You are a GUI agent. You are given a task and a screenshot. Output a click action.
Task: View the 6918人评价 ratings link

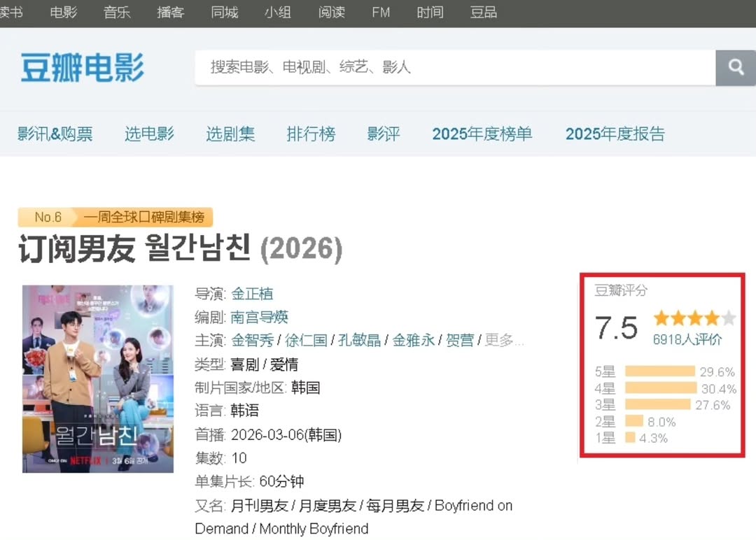tap(687, 340)
